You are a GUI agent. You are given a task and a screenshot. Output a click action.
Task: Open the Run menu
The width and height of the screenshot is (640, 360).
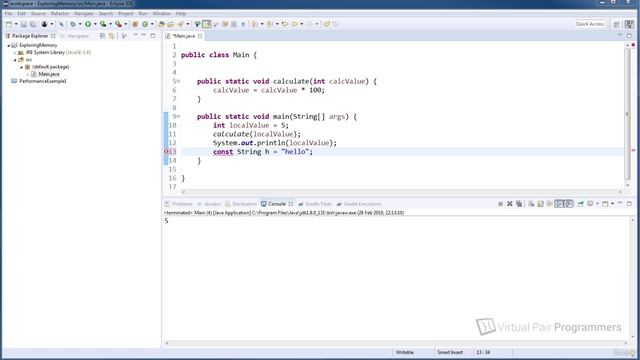pyautogui.click(x=143, y=13)
